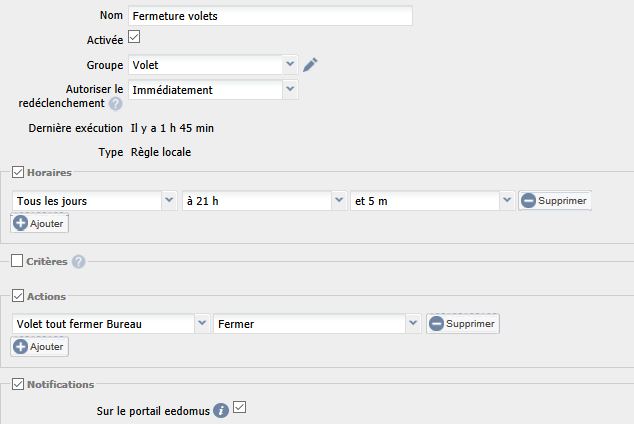Uncheck the Activée checkbox
The image size is (634, 424).
pyautogui.click(x=134, y=37)
